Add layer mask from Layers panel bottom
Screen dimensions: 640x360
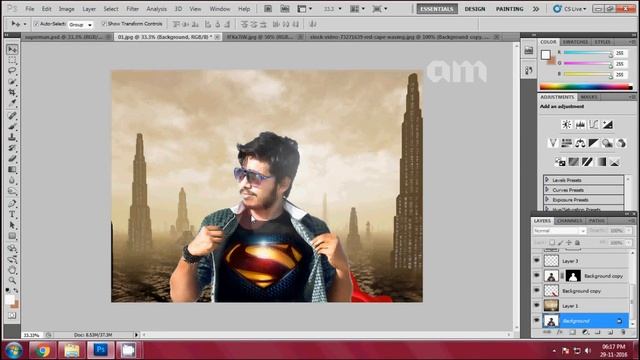click(572, 333)
